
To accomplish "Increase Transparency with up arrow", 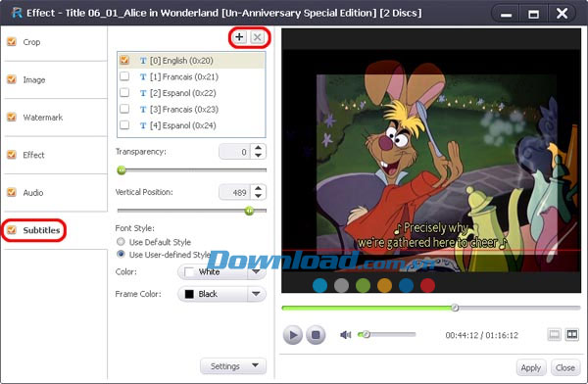I will (x=258, y=148).
